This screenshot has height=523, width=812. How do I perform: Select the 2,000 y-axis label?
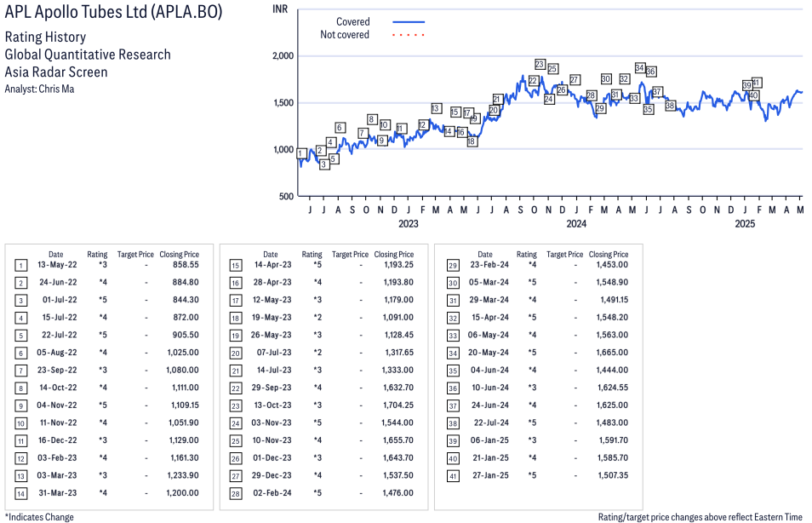tap(283, 56)
